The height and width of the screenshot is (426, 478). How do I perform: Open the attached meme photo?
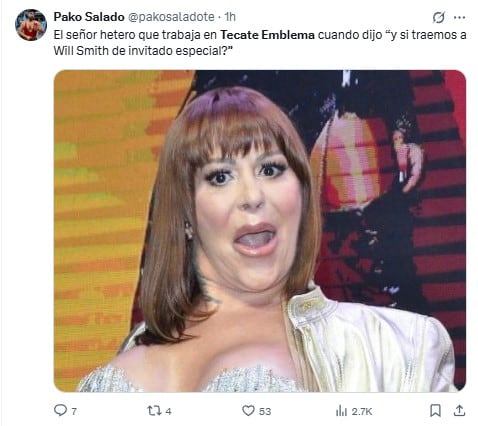(260, 231)
